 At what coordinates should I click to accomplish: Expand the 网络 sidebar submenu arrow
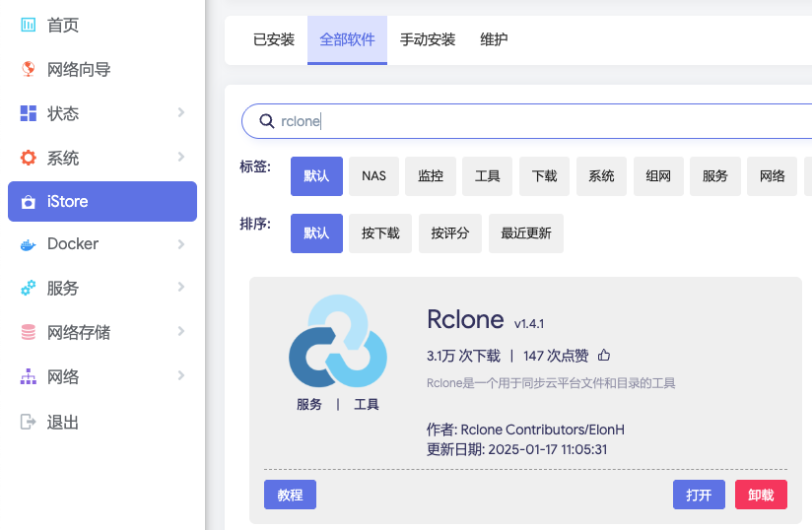(x=181, y=375)
